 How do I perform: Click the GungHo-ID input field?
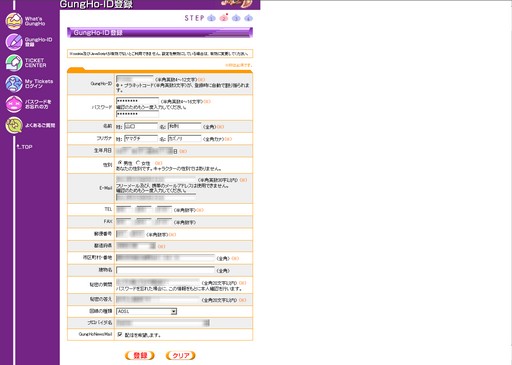135,79
